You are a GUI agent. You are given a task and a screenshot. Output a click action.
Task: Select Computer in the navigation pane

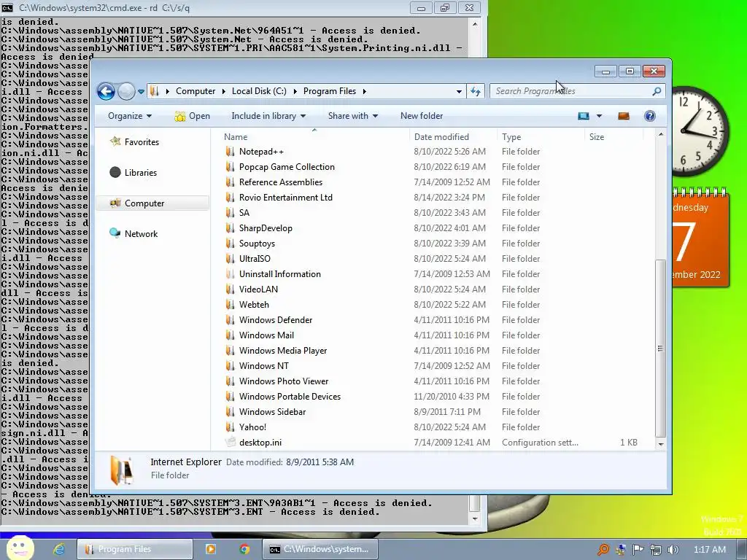point(152,203)
